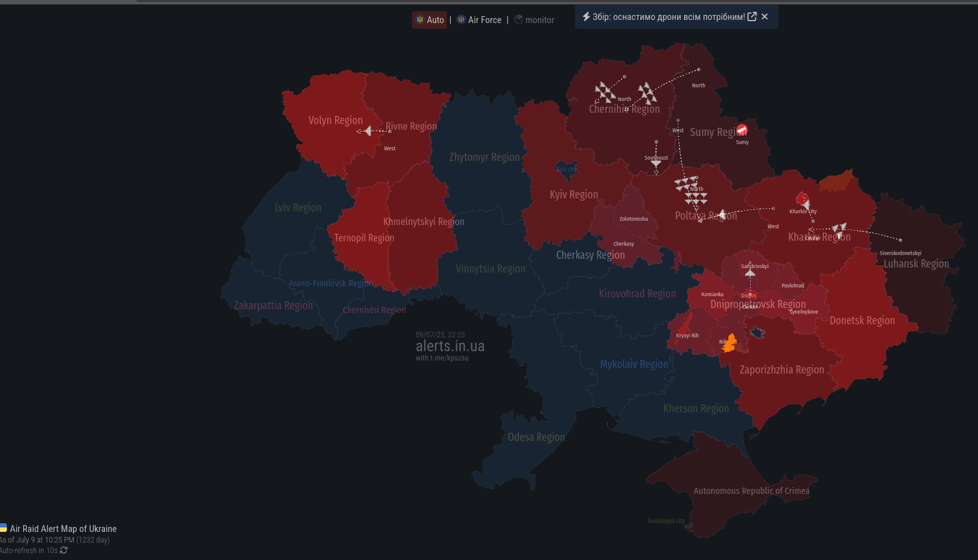Click the Auto-refresh in 10s text
978x560 pixels.
tap(29, 550)
